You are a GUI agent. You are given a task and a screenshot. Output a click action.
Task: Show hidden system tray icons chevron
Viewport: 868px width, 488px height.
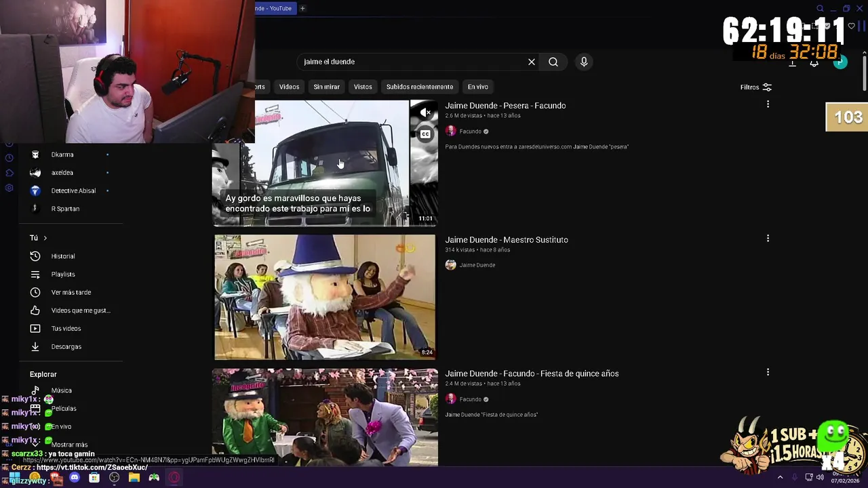click(x=780, y=478)
